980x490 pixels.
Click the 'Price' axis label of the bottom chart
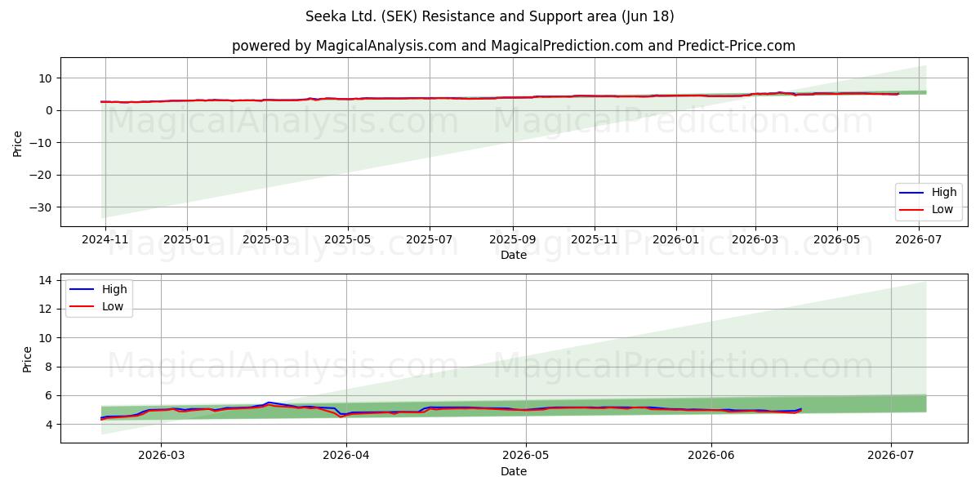click(28, 359)
